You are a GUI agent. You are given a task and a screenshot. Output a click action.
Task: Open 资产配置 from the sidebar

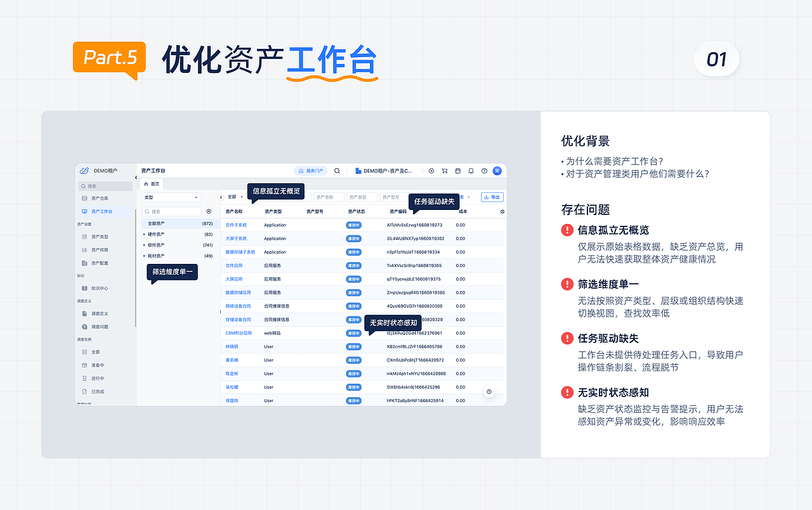tap(100, 262)
